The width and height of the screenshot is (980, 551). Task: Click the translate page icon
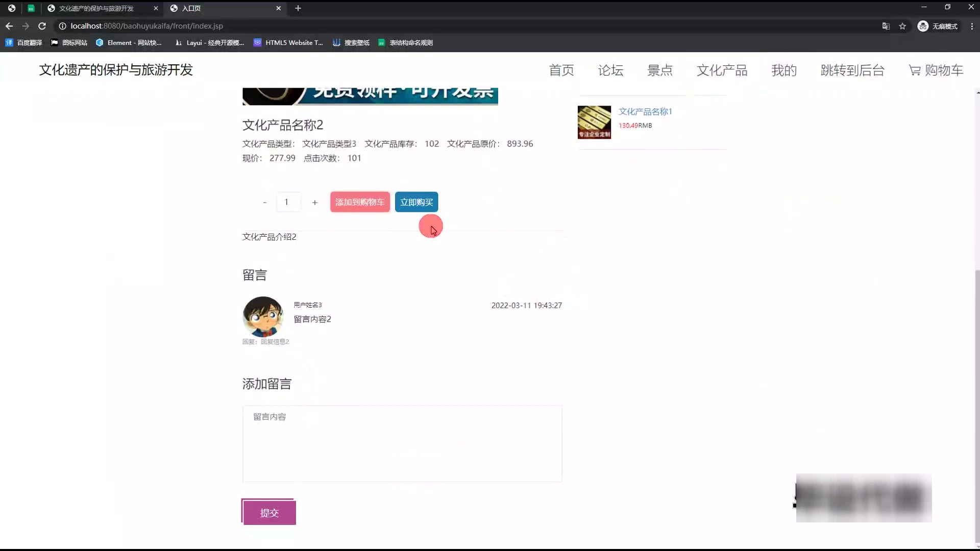(x=886, y=26)
